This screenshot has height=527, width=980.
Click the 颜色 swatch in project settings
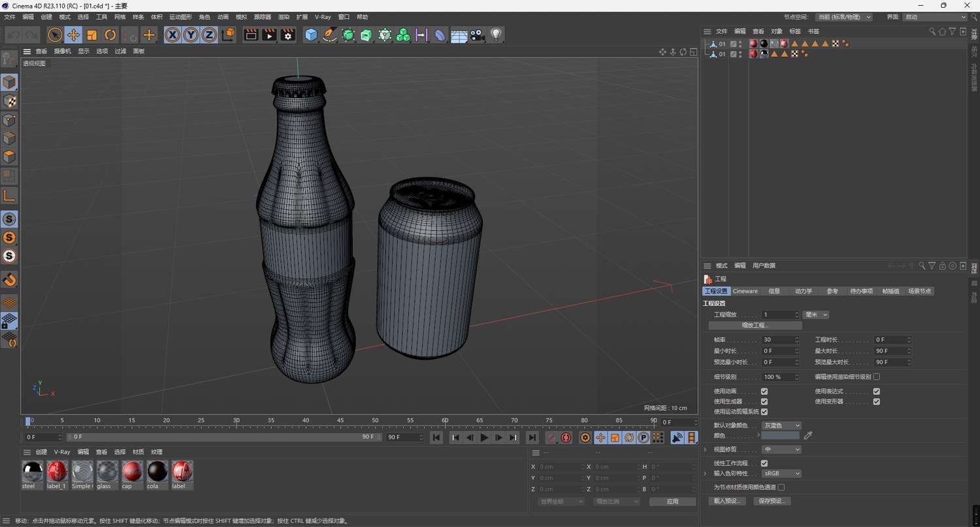tap(781, 435)
